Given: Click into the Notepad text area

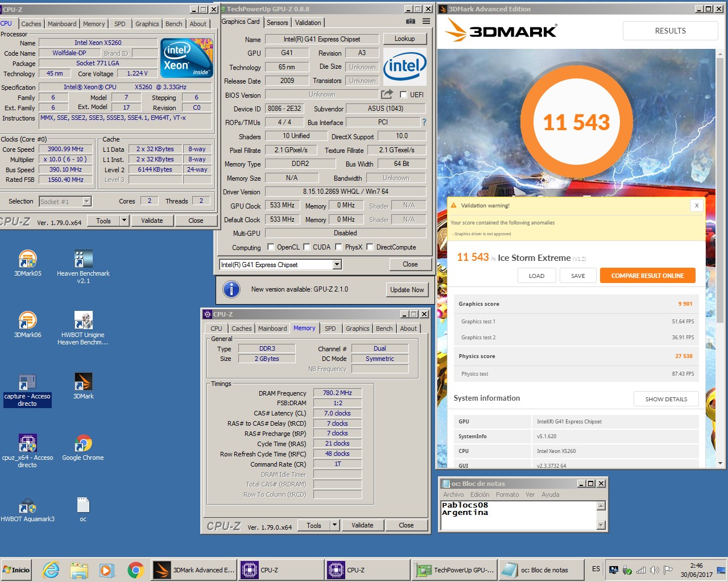Looking at the screenshot, I should point(519,516).
